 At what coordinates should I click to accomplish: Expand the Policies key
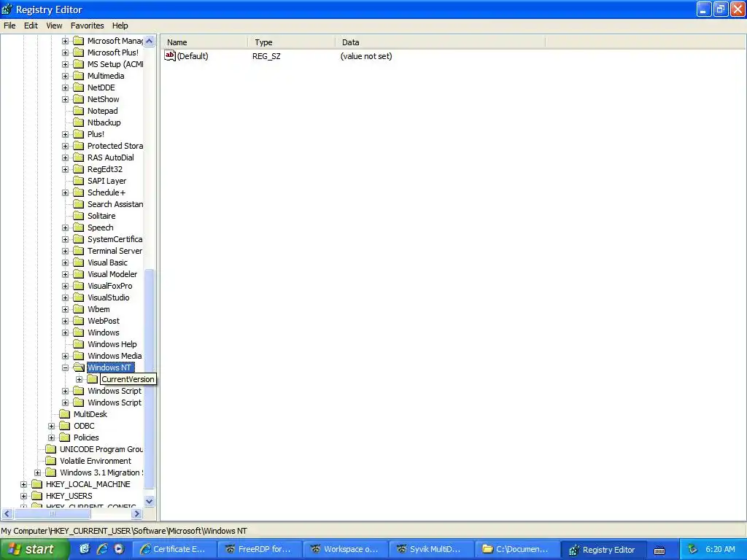(52, 437)
